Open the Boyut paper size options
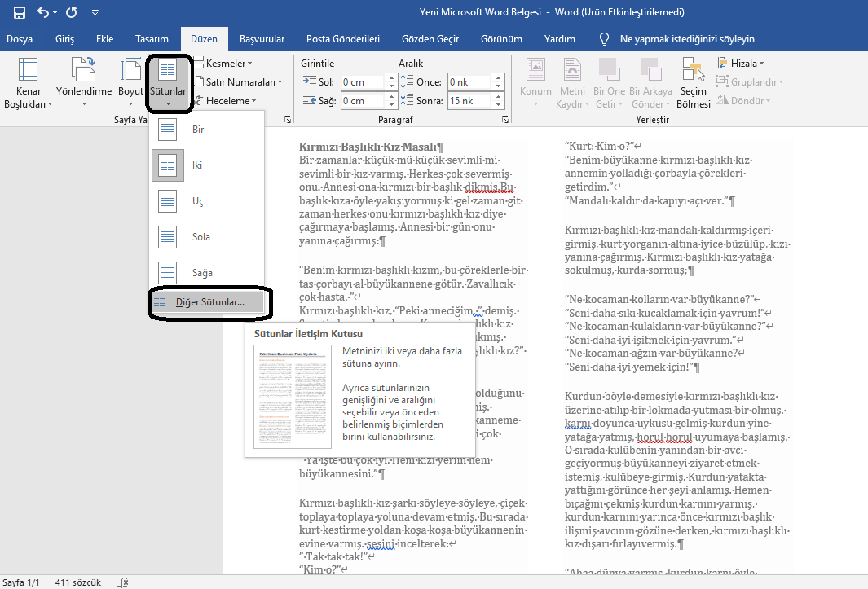Image resolution: width=868 pixels, height=589 pixels. (x=130, y=81)
